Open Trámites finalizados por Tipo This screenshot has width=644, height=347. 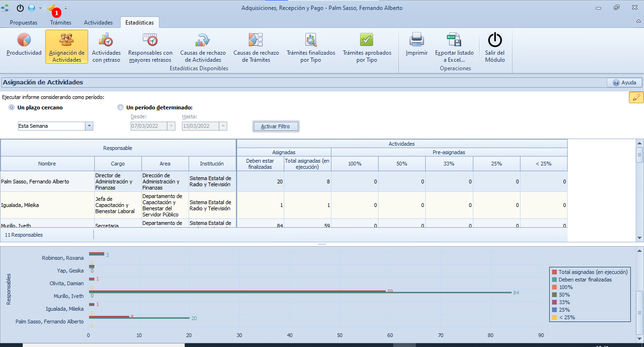311,46
